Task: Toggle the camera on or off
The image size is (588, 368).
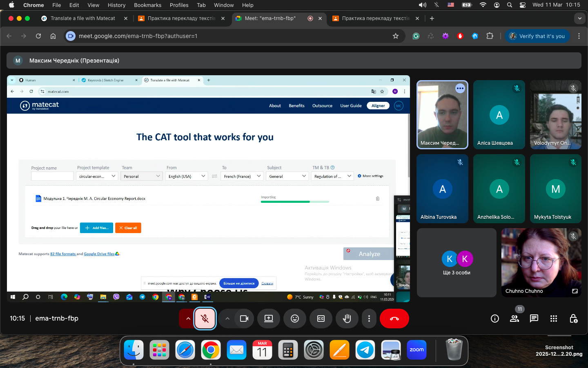Action: pos(244,319)
